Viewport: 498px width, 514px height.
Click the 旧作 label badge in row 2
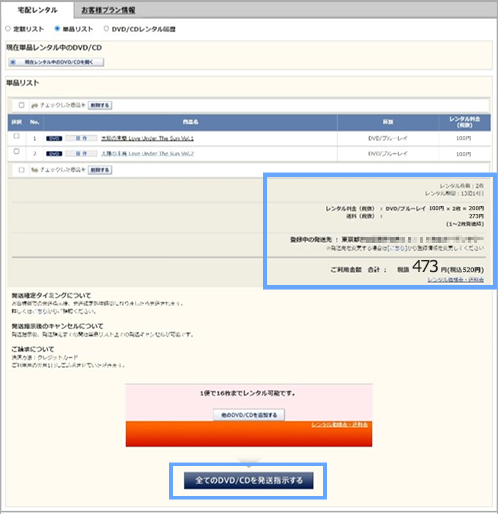coord(81,154)
